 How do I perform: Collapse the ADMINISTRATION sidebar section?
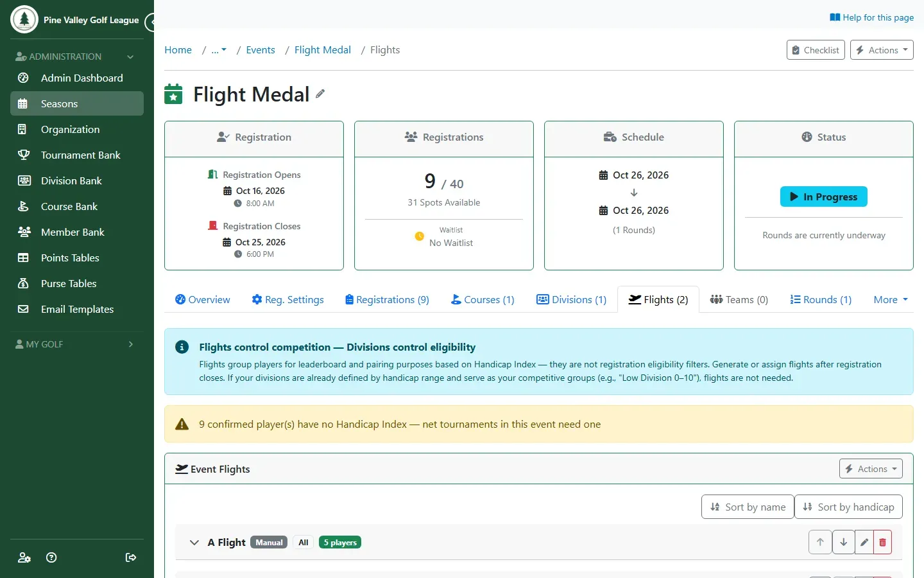77,57
